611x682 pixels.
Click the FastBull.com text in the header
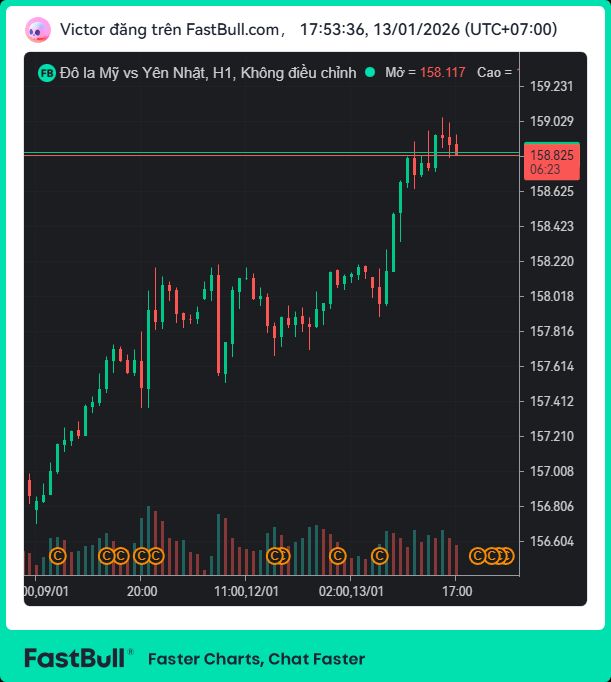pos(231,29)
